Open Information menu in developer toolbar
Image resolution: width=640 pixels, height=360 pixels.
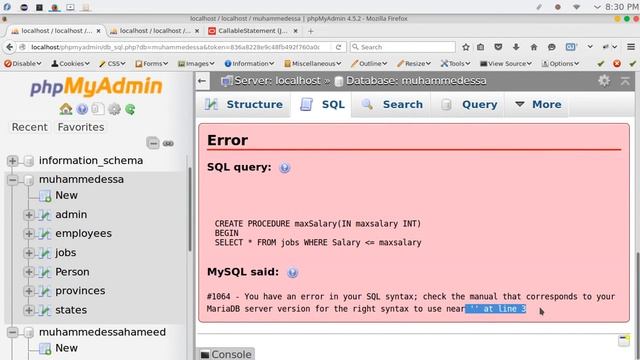pos(249,64)
